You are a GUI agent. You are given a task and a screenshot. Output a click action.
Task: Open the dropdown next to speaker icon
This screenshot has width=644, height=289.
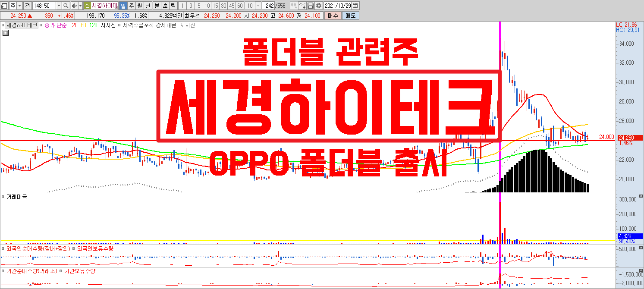tap(80, 6)
